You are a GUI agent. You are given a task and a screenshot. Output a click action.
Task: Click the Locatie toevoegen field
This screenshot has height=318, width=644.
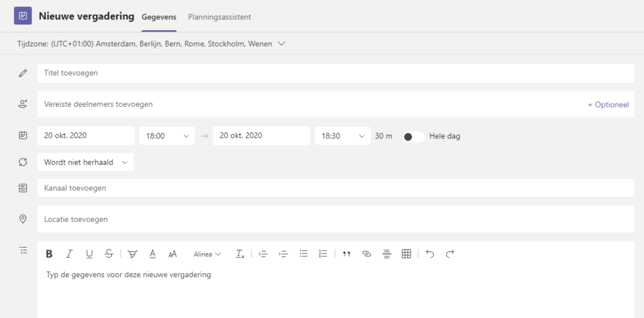[335, 219]
